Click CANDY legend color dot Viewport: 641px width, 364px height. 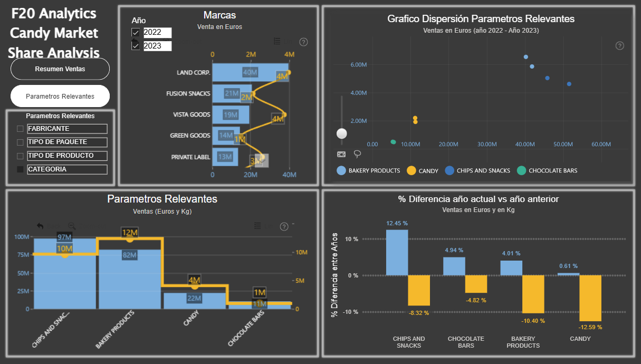411,170
